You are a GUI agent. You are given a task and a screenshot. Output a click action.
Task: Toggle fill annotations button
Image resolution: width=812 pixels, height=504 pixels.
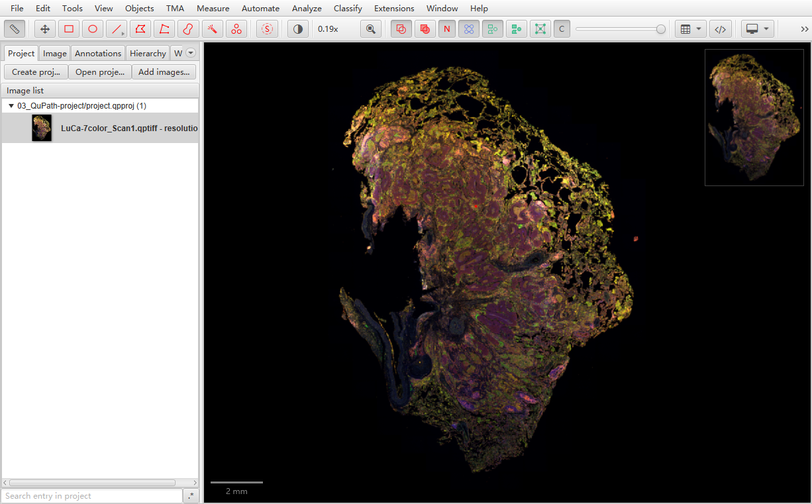(425, 29)
